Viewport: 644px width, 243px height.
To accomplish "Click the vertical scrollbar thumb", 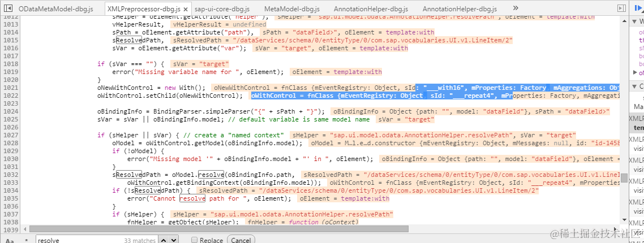I will pos(624,178).
